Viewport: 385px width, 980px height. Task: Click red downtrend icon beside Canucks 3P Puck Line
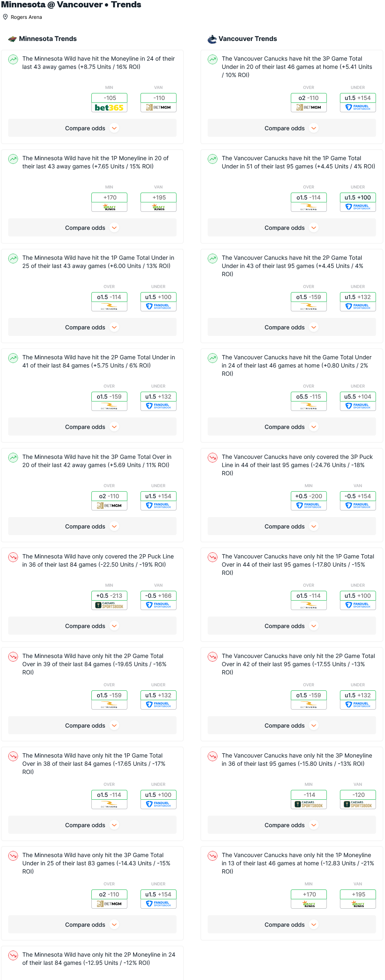point(213,458)
